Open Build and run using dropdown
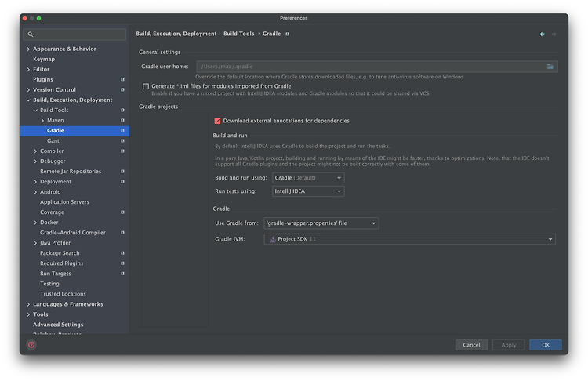588x381 pixels. tap(308, 178)
